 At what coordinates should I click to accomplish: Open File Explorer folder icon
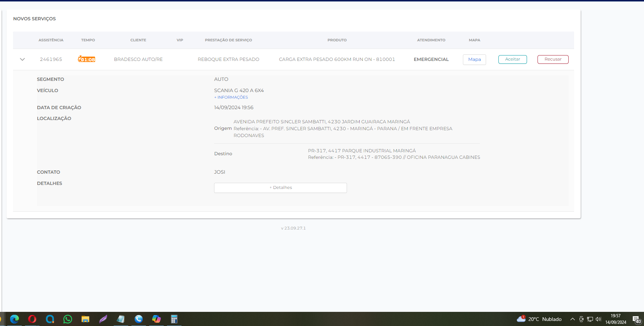point(85,319)
